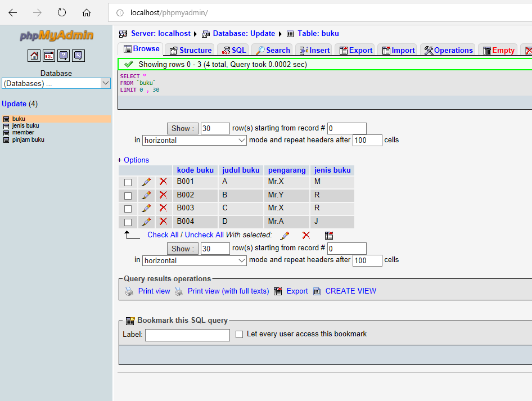532x401 pixels.
Task: Open the Databases dropdown in sidebar
Action: click(x=56, y=83)
